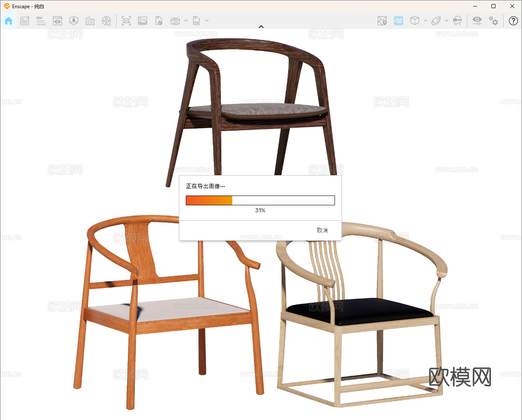Expand the wing navigation mode dropdown
This screenshot has height=420, width=522.
click(x=447, y=21)
